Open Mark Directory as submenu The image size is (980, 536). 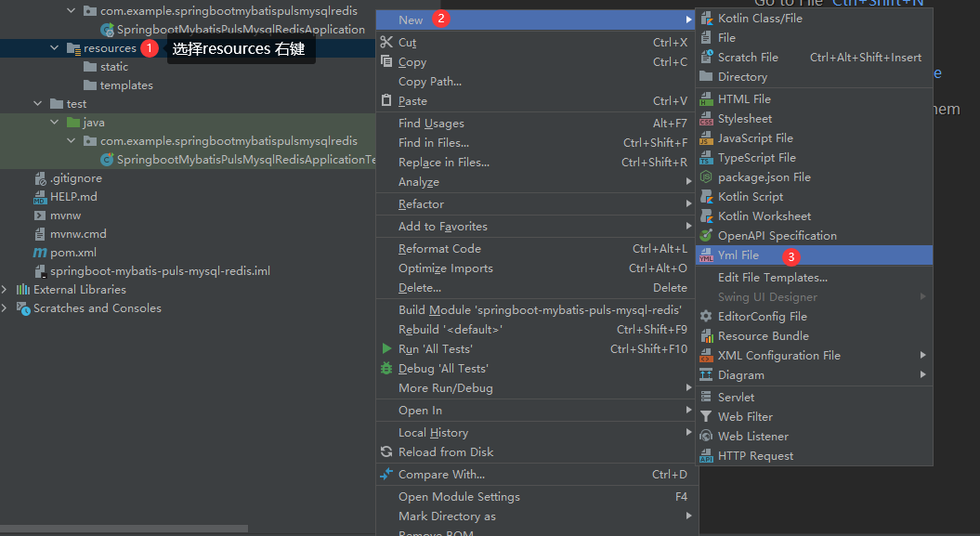pos(536,516)
